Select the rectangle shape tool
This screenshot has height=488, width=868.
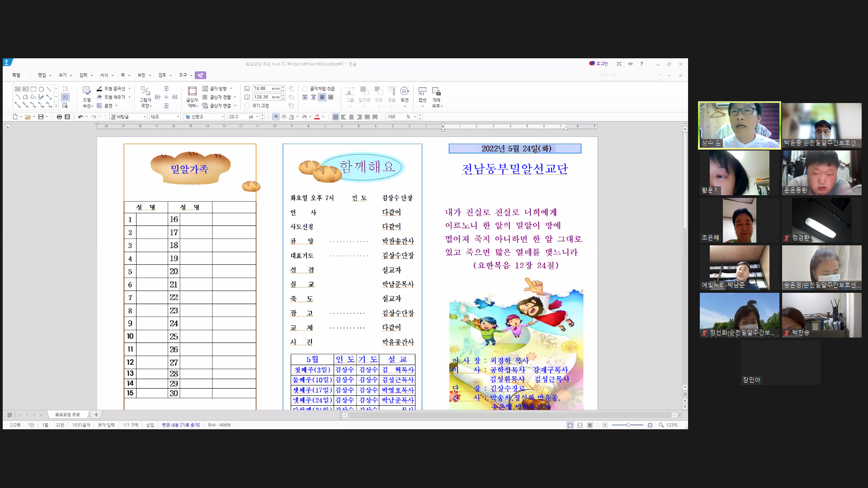33,89
